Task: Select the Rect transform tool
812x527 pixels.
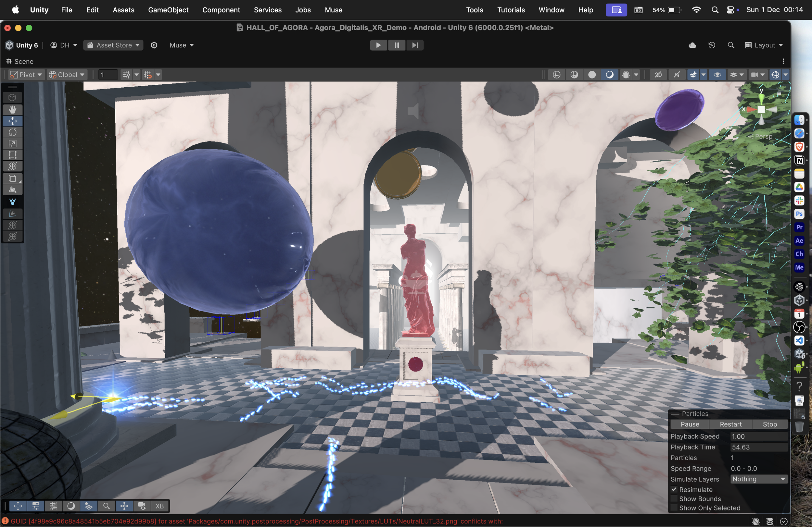Action: click(x=13, y=155)
